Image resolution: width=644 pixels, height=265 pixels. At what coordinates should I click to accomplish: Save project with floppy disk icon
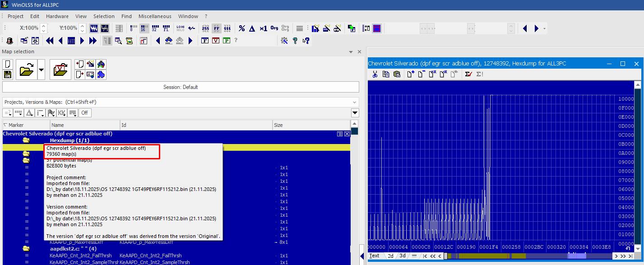click(x=8, y=74)
